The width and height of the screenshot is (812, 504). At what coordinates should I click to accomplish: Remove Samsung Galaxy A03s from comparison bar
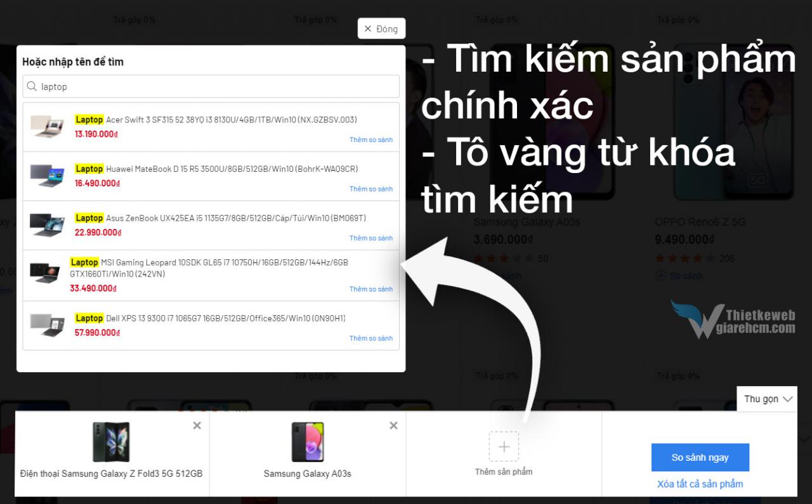coord(393,426)
